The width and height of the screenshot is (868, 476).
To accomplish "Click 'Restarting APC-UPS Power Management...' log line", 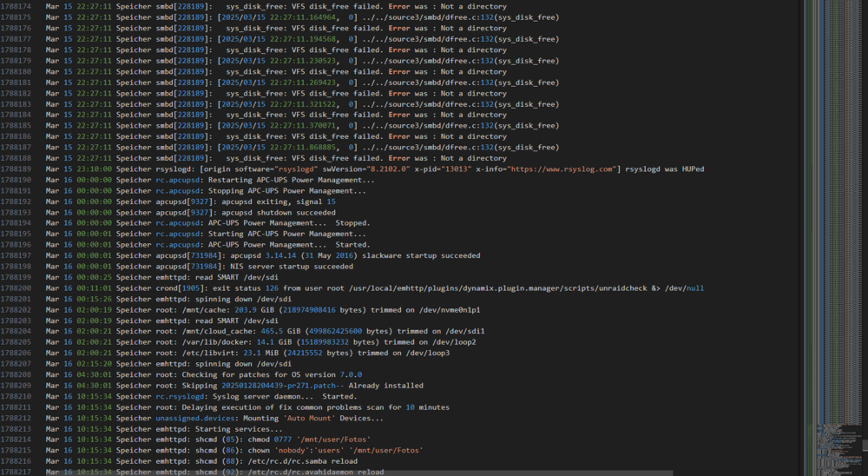I will click(210, 180).
